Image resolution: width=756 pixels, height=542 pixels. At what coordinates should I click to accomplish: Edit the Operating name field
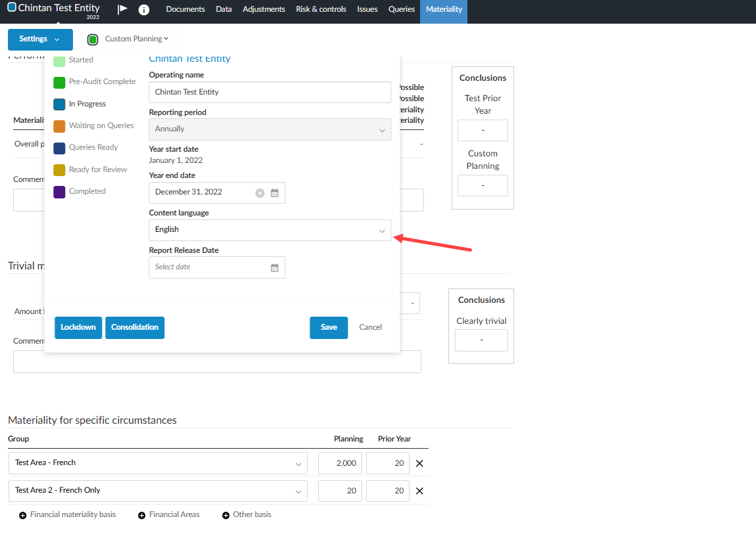[270, 93]
